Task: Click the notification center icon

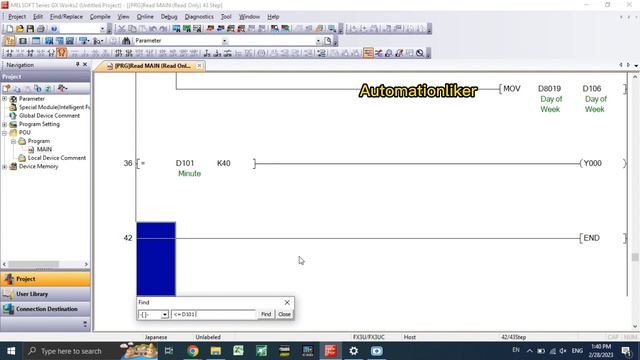Action: point(626,351)
